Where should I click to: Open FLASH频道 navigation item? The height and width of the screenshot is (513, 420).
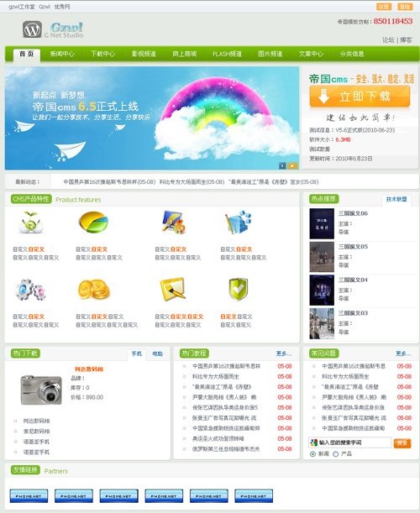point(227,54)
